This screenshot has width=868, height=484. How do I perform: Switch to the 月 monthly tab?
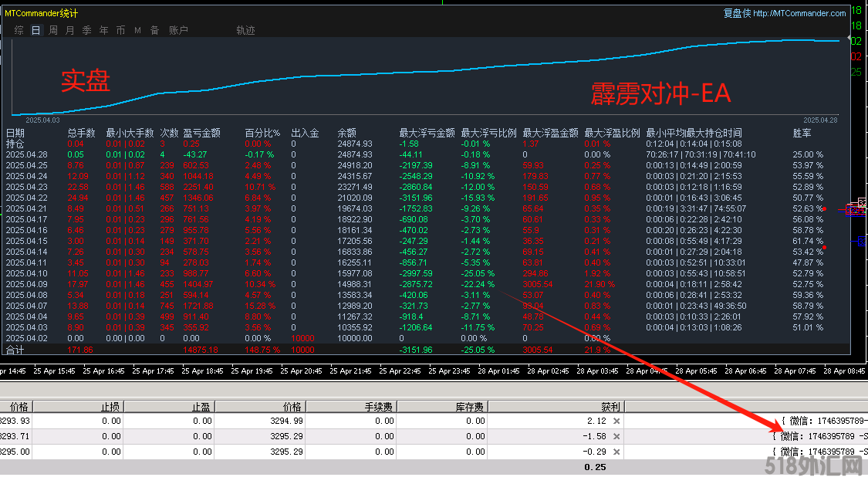point(69,30)
